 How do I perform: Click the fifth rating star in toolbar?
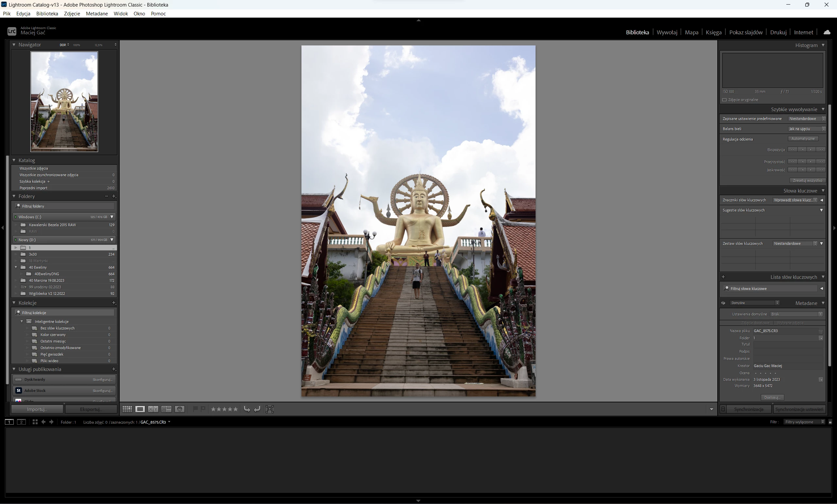(x=235, y=409)
